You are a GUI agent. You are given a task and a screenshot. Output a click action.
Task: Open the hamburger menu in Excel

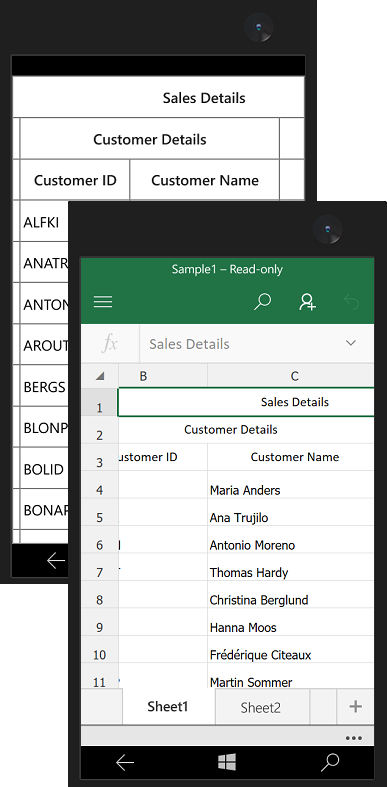coord(103,302)
